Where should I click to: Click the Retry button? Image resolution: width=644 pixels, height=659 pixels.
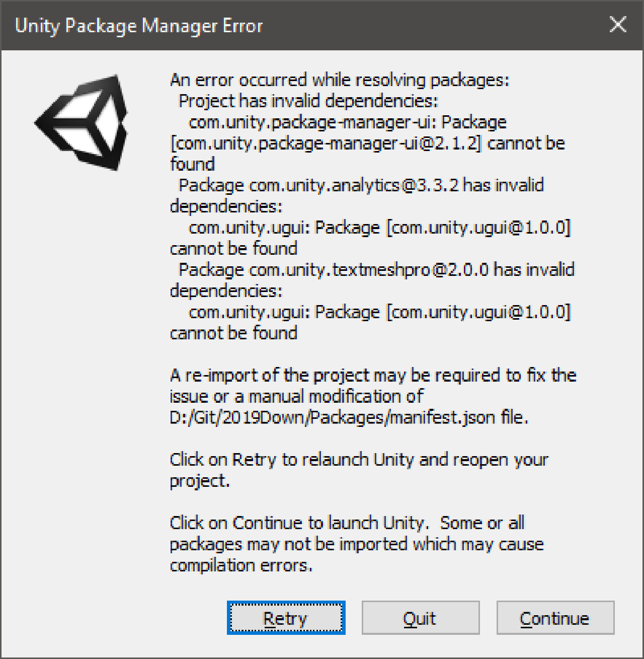click(x=286, y=618)
